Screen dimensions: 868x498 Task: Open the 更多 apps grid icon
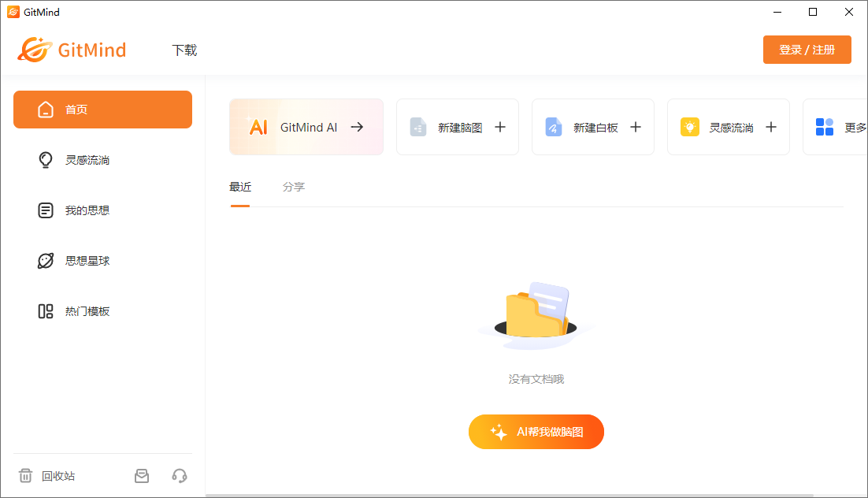(x=824, y=127)
